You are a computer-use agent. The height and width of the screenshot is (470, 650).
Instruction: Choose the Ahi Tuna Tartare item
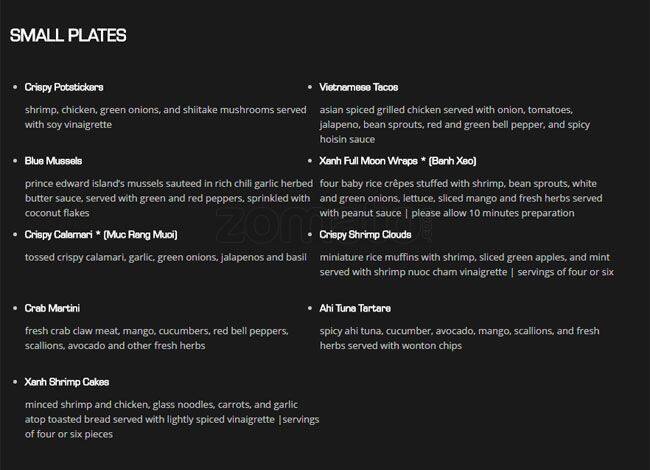tap(355, 308)
